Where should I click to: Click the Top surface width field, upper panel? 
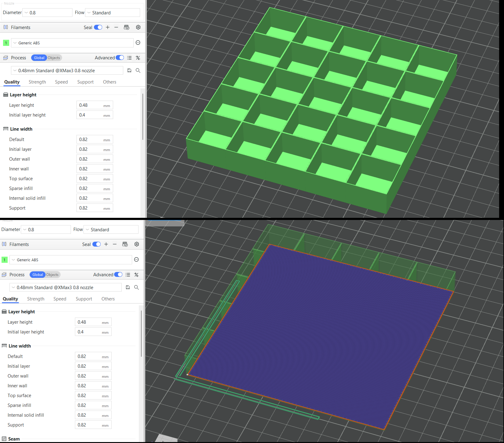pos(95,179)
